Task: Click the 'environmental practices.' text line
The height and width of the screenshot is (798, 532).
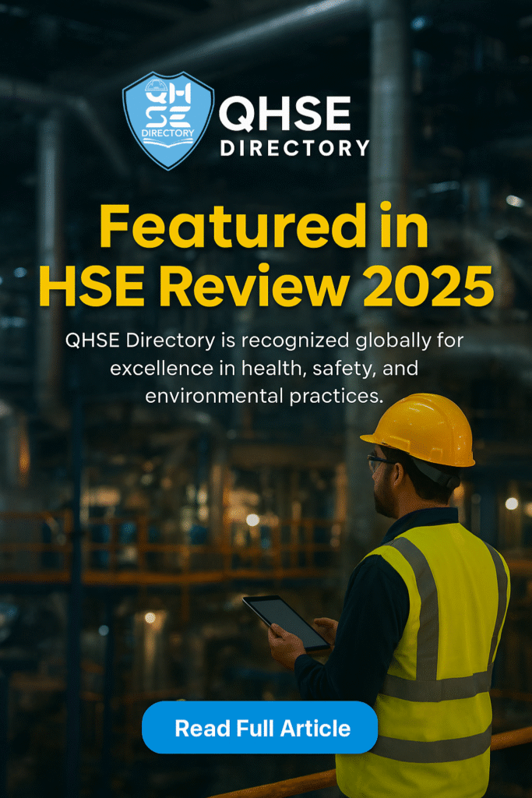Action: pyautogui.click(x=265, y=395)
